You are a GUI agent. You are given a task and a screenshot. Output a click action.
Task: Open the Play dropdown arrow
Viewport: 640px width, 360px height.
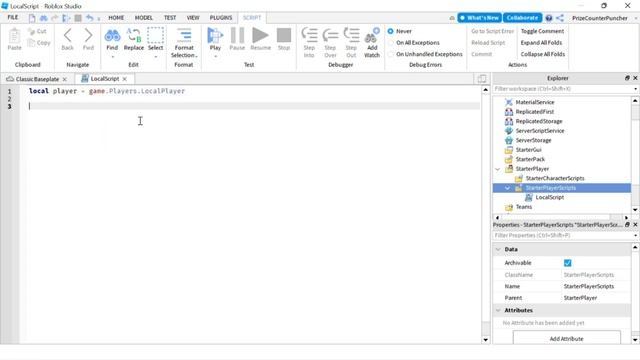pos(215,57)
